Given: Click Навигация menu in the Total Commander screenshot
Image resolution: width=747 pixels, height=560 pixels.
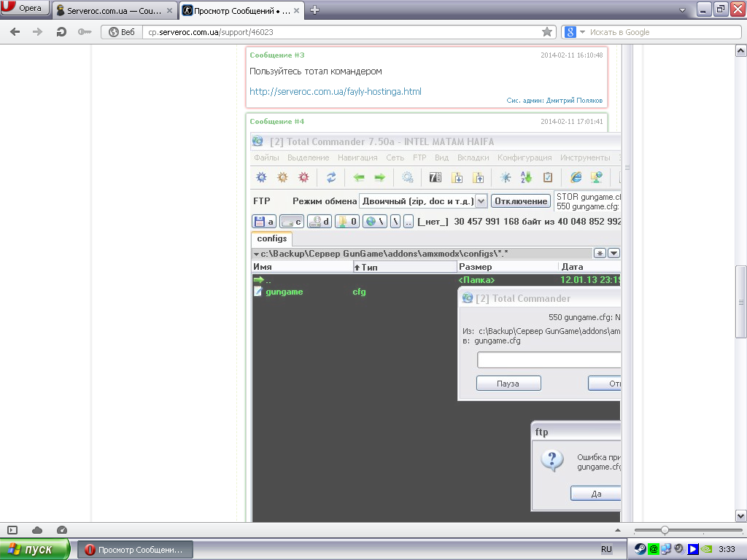Looking at the screenshot, I should [x=357, y=157].
